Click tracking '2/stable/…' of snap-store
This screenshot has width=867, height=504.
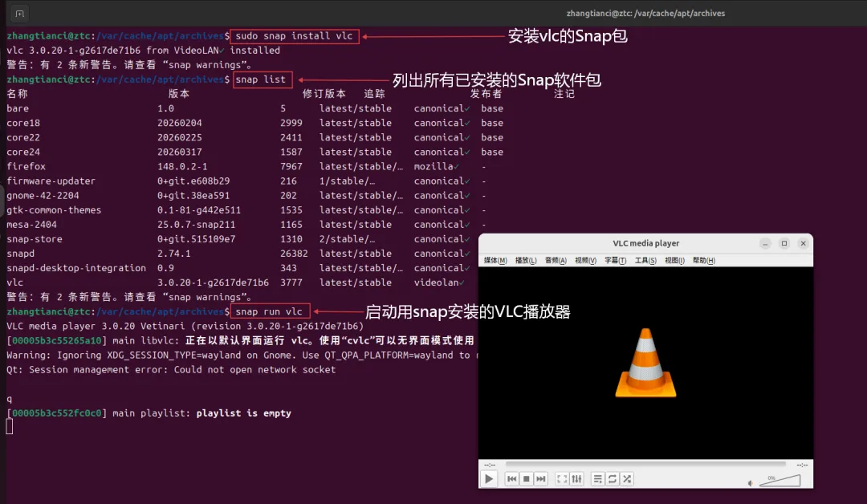[348, 238]
